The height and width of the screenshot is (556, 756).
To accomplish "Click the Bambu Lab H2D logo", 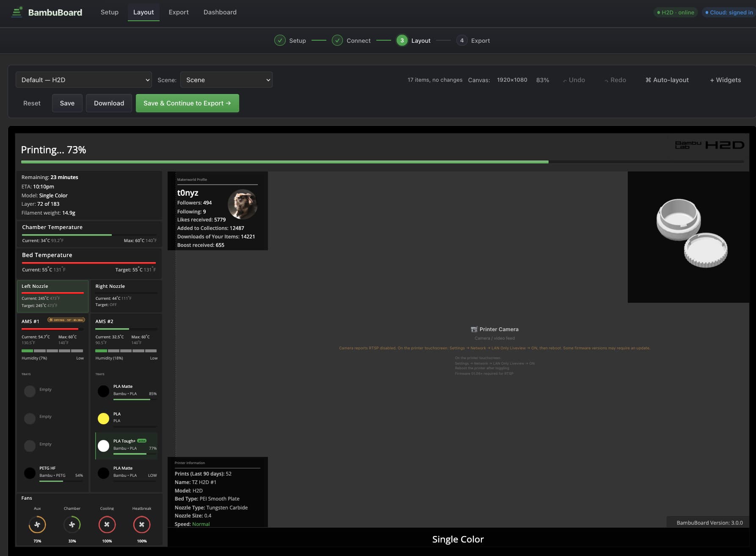I will point(709,145).
